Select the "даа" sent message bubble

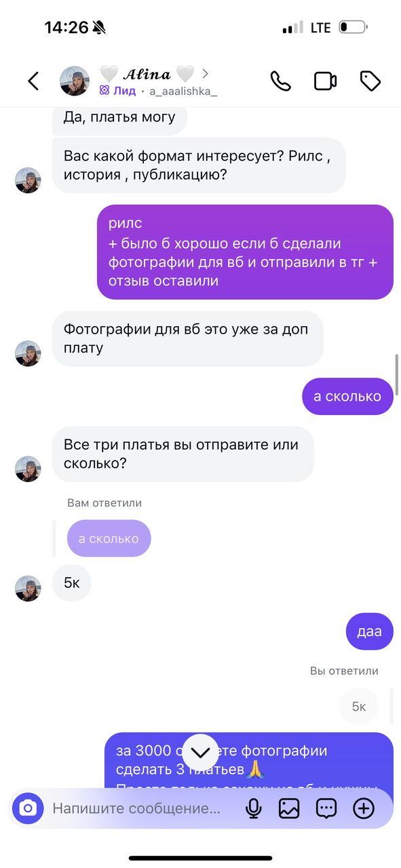pos(370,631)
